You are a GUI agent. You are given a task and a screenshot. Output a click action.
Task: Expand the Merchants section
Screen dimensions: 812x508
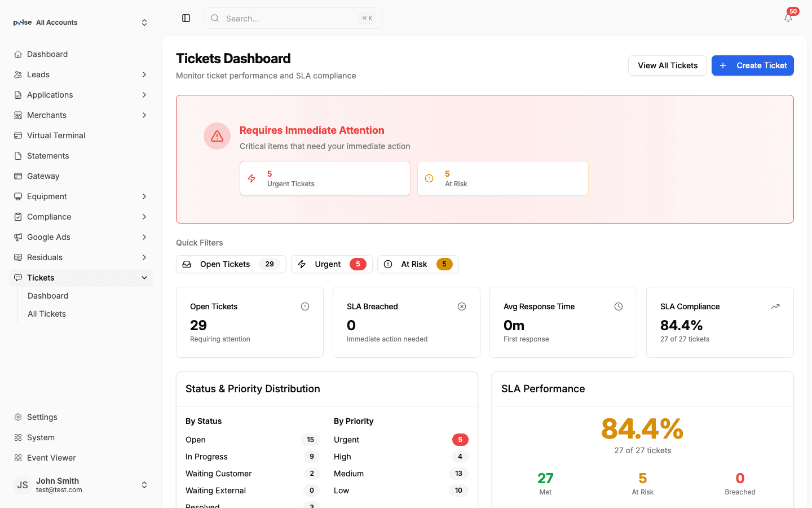point(144,115)
